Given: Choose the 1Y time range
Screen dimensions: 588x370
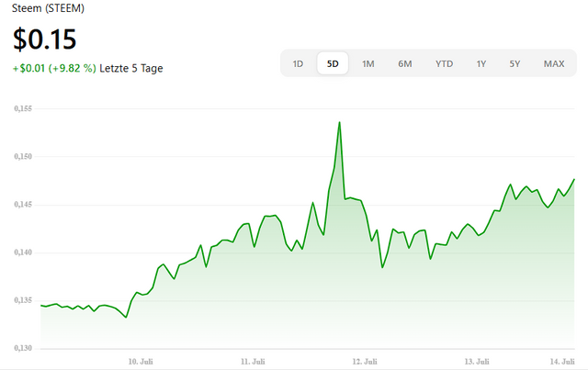Looking at the screenshot, I should tap(481, 63).
